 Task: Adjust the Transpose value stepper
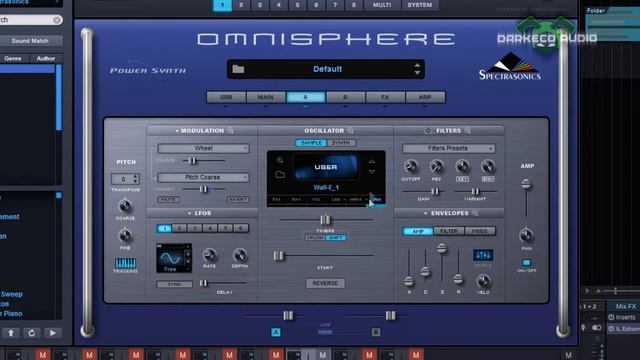(x=136, y=179)
